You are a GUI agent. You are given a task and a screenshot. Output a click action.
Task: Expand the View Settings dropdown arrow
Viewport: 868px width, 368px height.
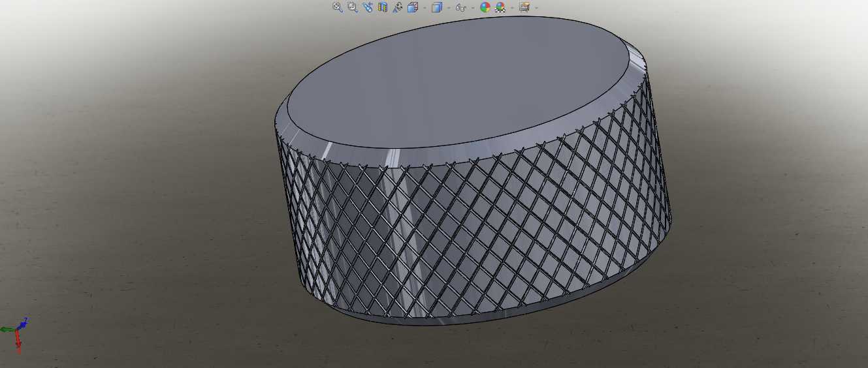click(536, 8)
